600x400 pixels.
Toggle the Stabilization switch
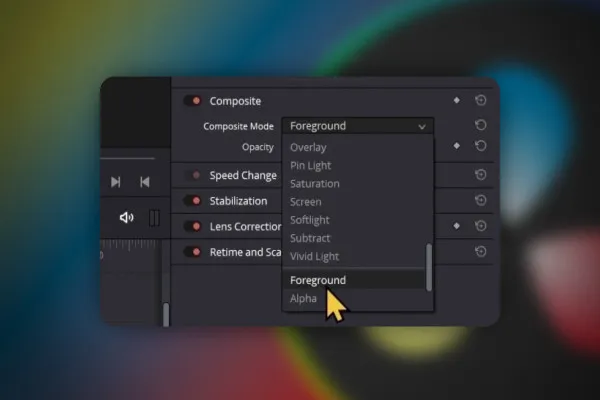coord(193,201)
